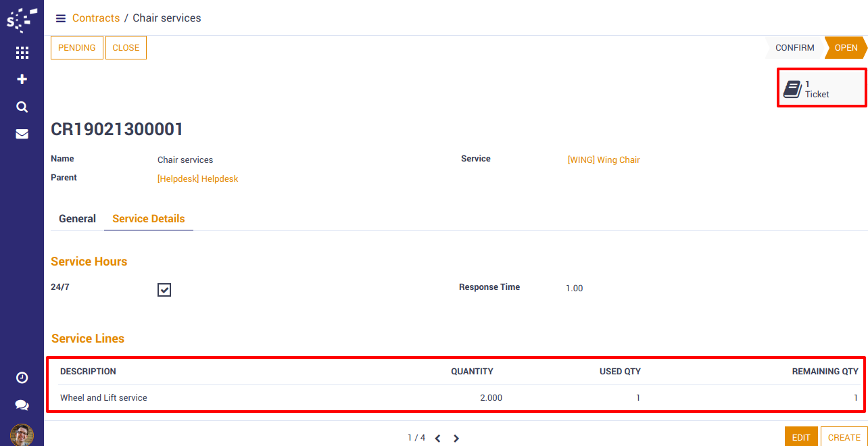
Task: Open the chat bubbles icon
Action: tap(22, 405)
